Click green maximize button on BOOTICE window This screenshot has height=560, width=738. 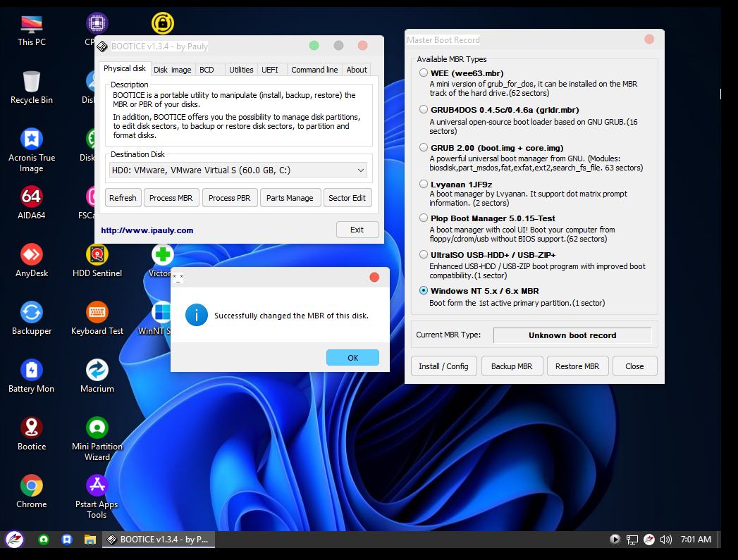pyautogui.click(x=314, y=46)
